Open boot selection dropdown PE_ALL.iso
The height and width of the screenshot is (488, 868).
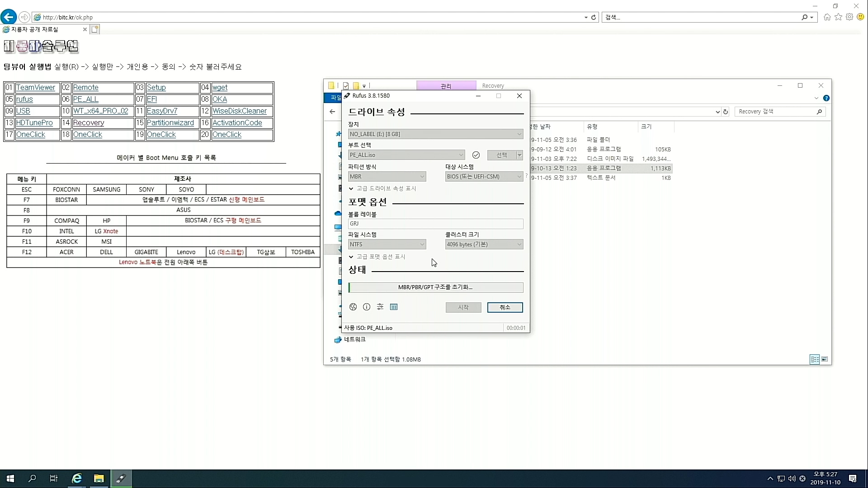point(406,155)
